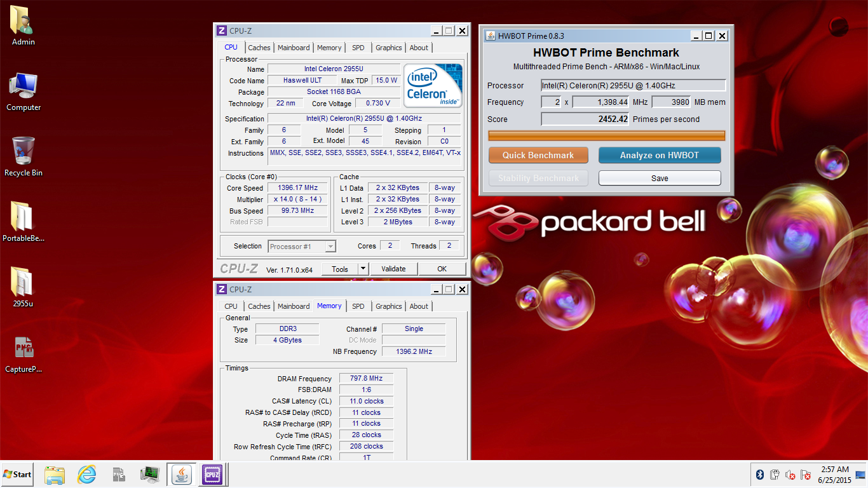The width and height of the screenshot is (868, 488).
Task: Open Graphics tab in top CPU-Z window
Action: pos(389,48)
